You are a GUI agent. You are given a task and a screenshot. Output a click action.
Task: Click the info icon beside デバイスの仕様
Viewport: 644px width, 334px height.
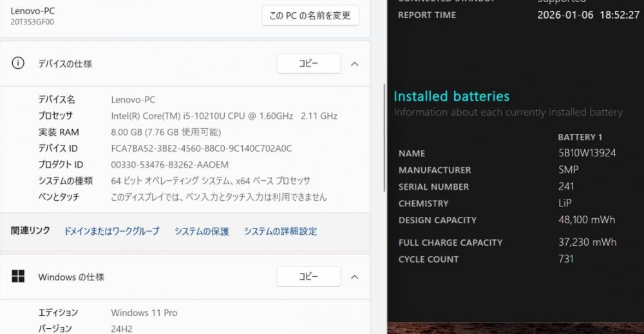pyautogui.click(x=18, y=63)
